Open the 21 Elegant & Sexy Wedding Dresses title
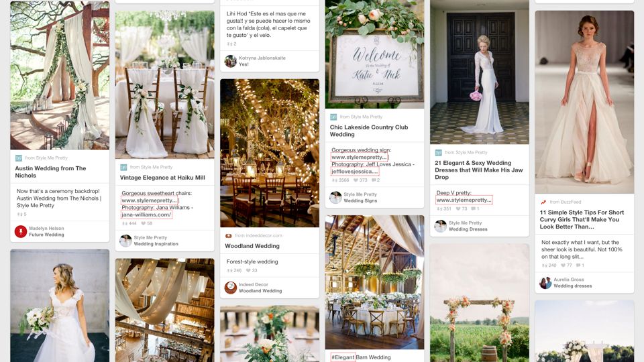This screenshot has height=362, width=644. 478,170
